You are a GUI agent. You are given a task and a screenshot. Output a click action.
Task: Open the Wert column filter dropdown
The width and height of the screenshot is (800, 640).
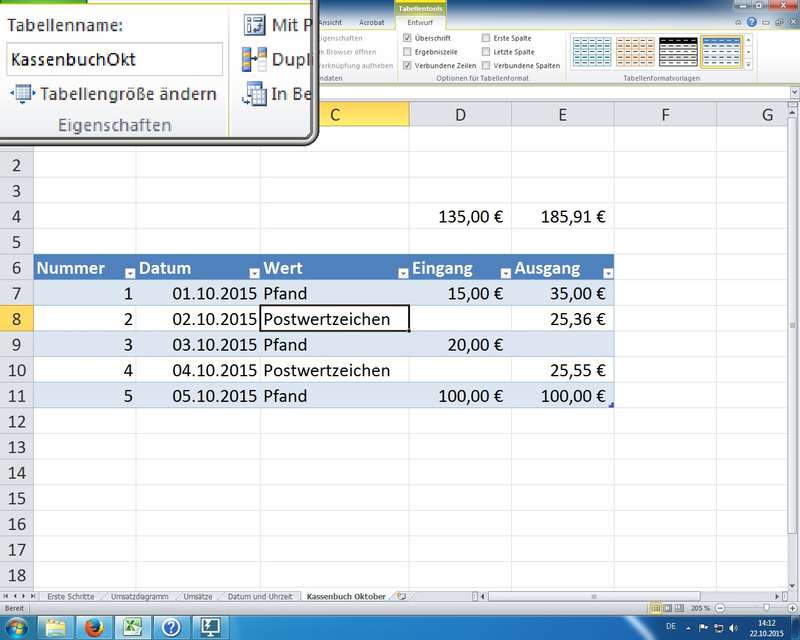point(403,274)
